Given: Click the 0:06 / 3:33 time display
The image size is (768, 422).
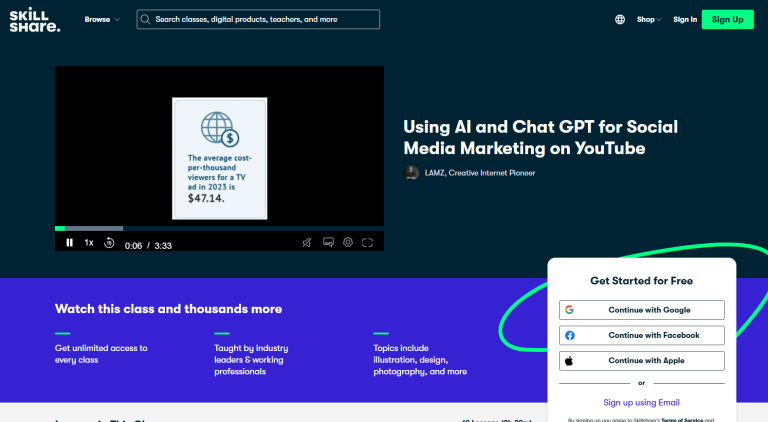Looking at the screenshot, I should point(148,246).
